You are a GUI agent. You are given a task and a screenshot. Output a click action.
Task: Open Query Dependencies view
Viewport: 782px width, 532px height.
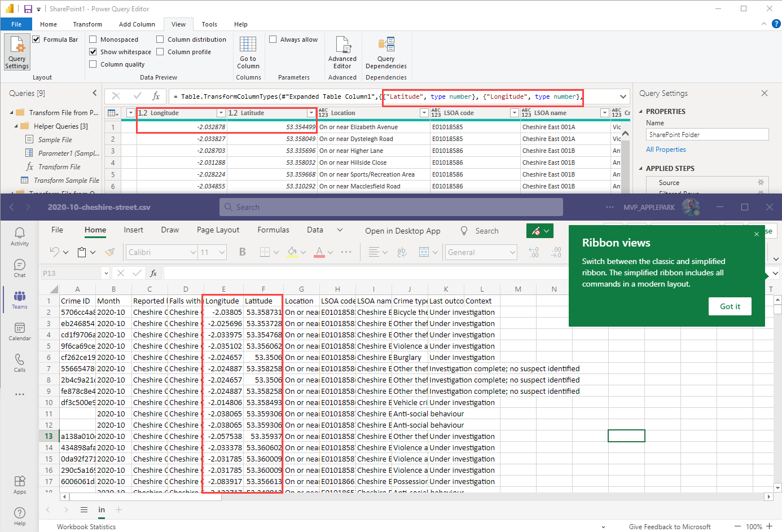pos(386,52)
